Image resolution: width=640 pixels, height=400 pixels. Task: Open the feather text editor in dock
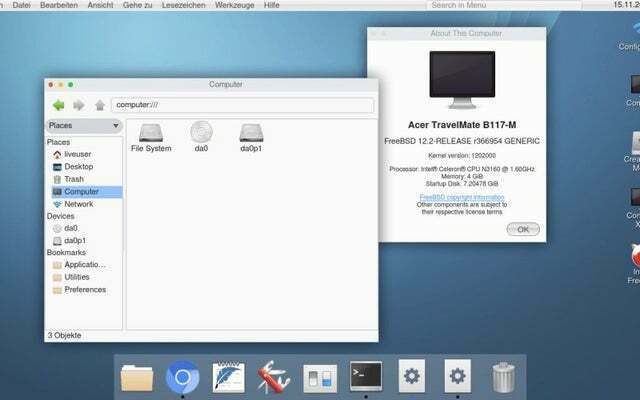(228, 377)
